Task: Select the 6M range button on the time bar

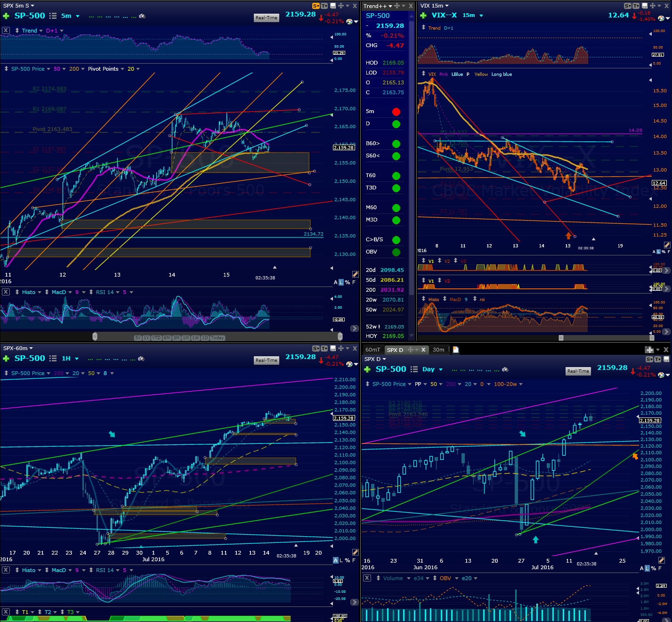Action: [x=167, y=338]
